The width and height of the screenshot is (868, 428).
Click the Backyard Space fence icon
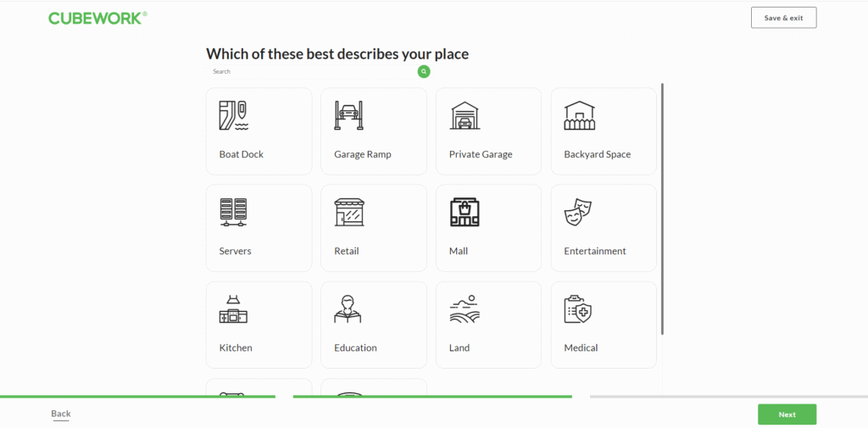(580, 115)
